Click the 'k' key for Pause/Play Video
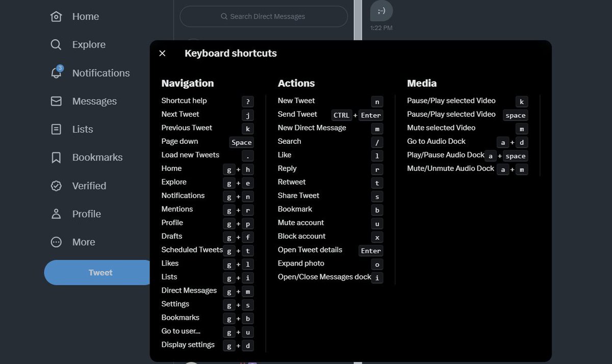The height and width of the screenshot is (364, 612). click(522, 101)
